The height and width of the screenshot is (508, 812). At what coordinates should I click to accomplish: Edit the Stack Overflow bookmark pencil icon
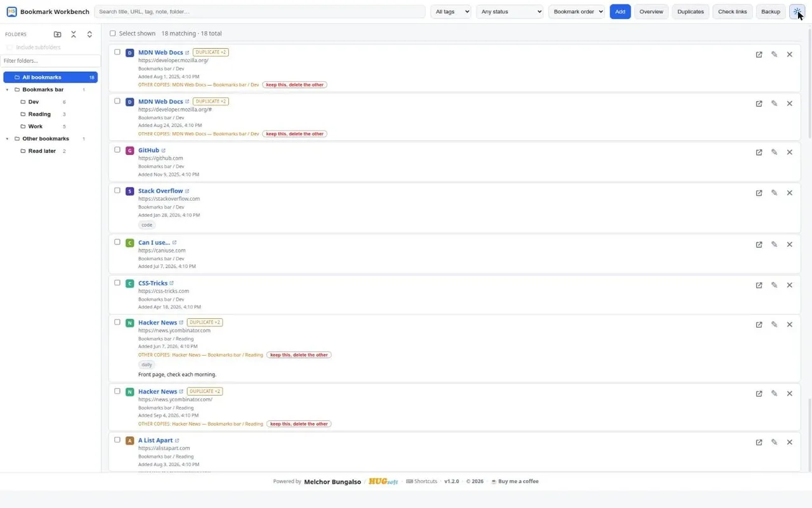pos(774,193)
